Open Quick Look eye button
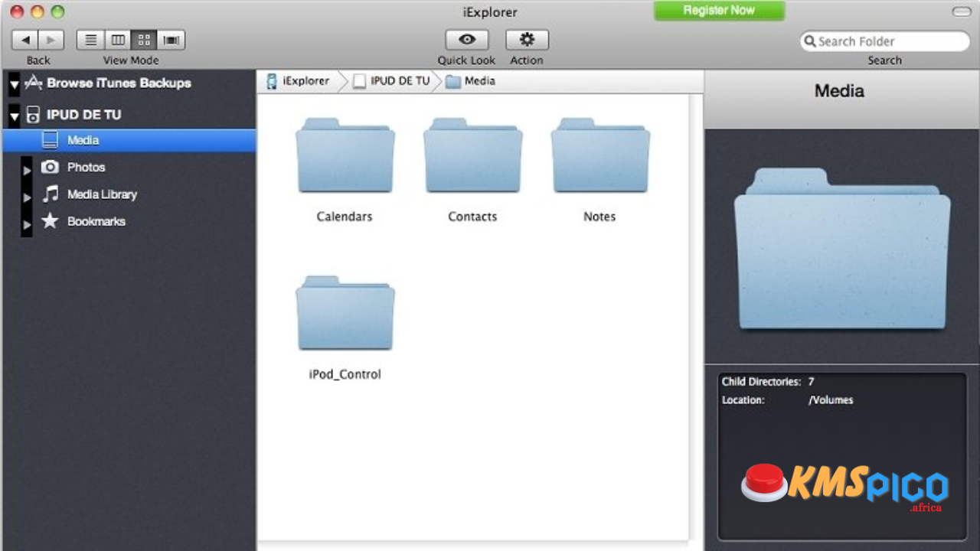 [x=467, y=40]
